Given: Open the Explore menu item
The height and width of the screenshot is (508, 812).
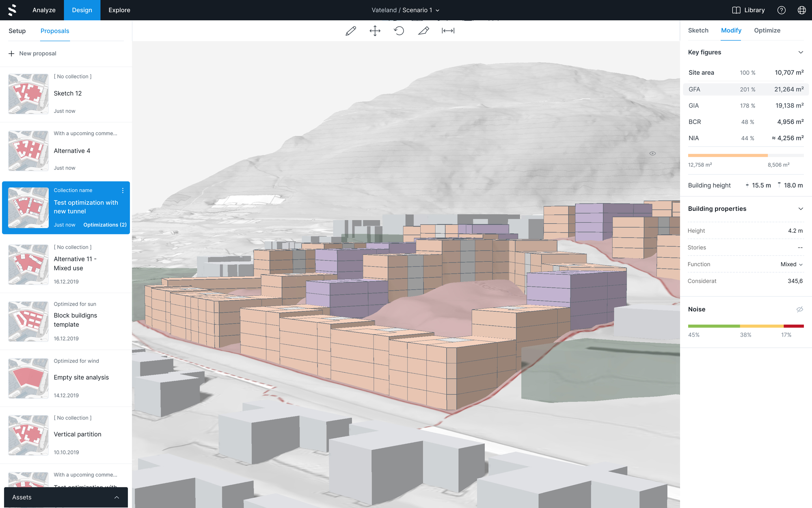Looking at the screenshot, I should (x=119, y=10).
